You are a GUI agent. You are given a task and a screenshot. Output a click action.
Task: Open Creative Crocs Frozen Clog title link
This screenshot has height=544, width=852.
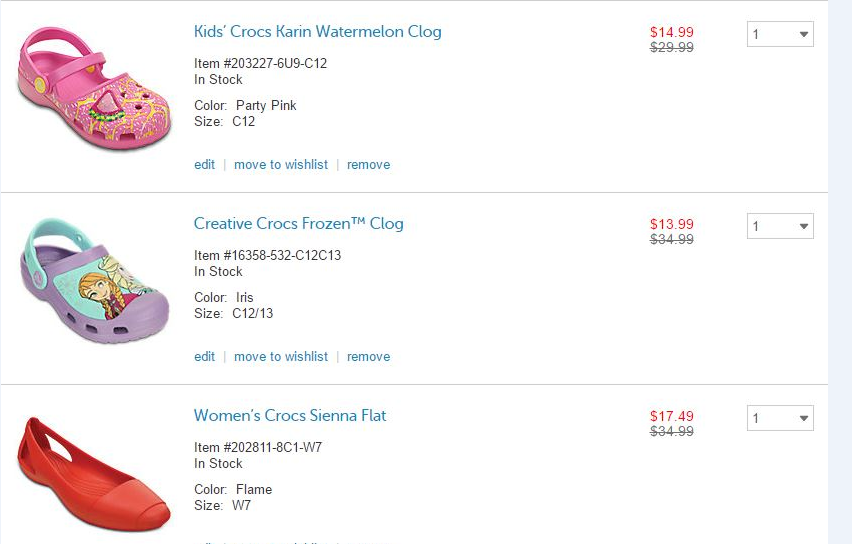298,224
